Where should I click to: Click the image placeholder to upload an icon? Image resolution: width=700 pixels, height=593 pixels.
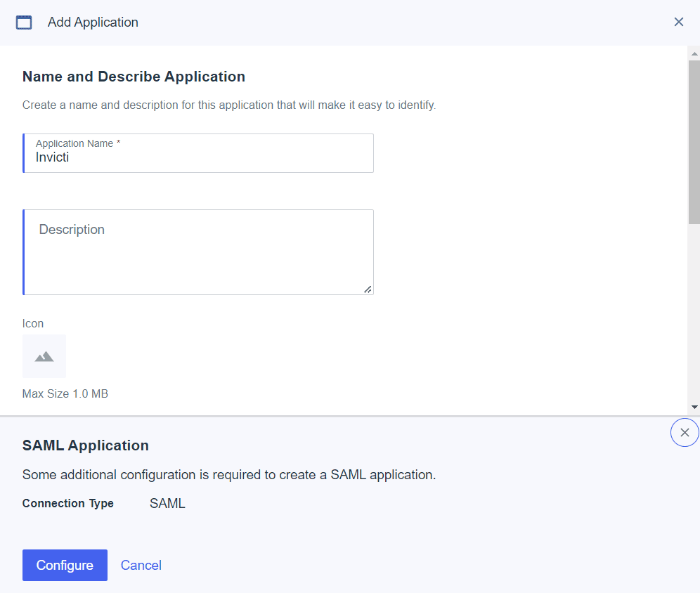point(44,356)
